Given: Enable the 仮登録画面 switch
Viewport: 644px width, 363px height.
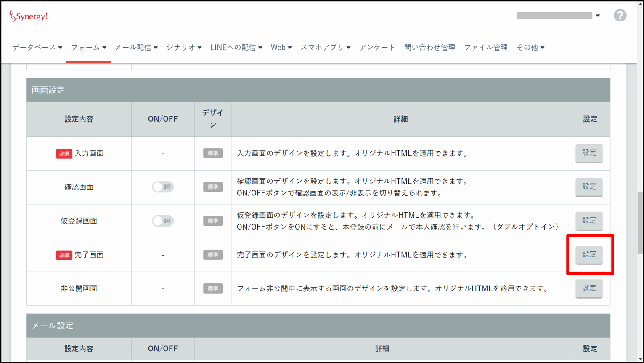Looking at the screenshot, I should point(163,221).
